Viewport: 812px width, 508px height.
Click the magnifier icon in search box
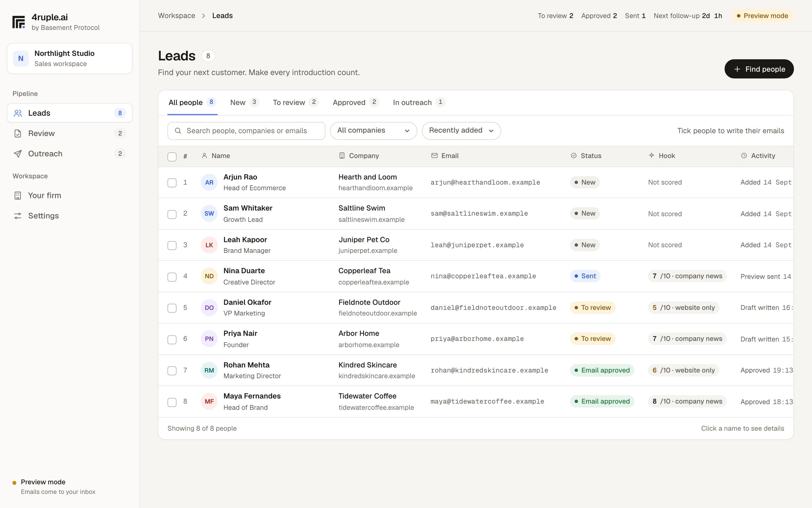[x=178, y=131]
